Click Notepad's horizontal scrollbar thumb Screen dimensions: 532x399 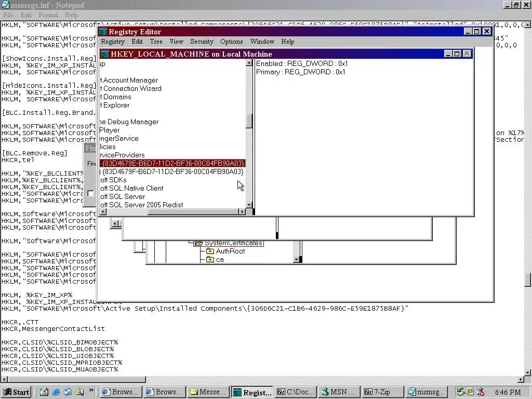(x=77, y=379)
